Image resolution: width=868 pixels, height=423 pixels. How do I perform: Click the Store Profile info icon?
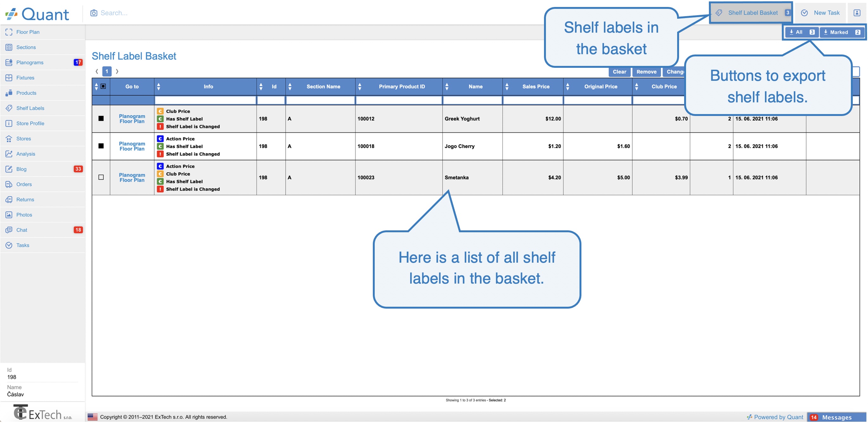point(9,123)
